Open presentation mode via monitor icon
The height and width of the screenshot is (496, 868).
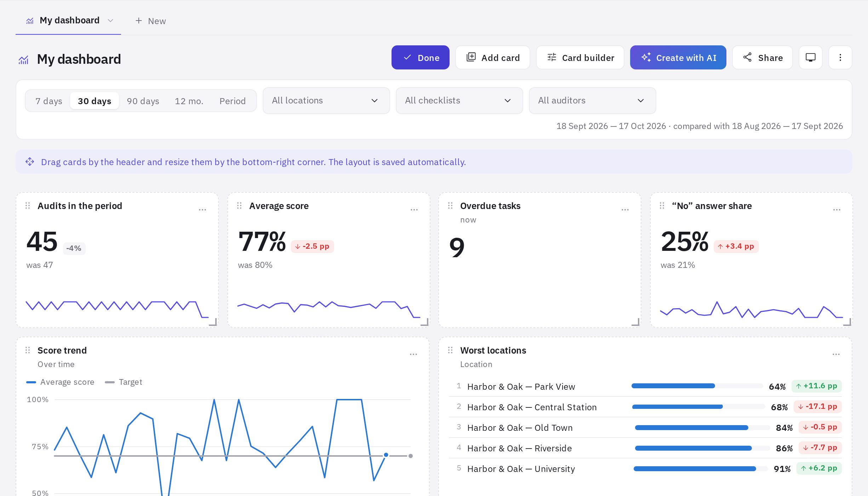pos(810,57)
